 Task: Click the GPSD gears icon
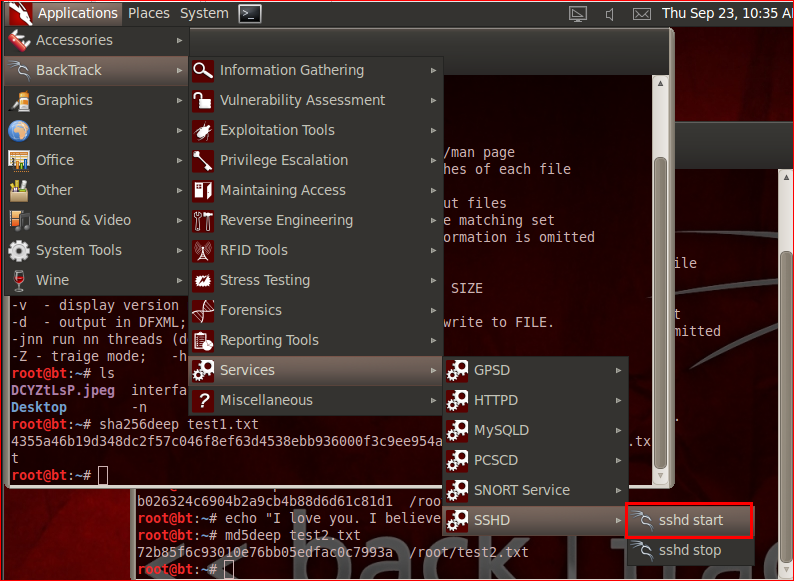[x=457, y=370]
